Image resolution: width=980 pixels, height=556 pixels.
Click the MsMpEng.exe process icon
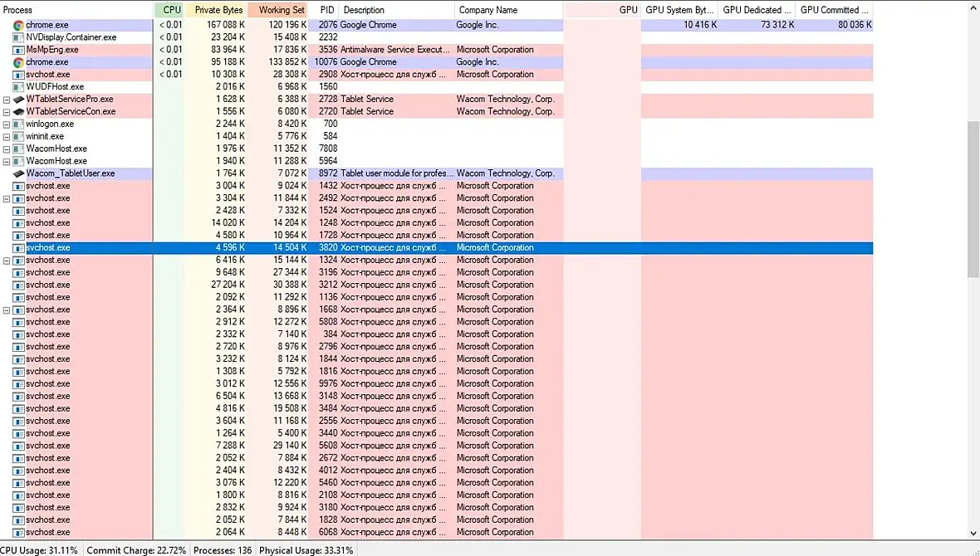click(19, 50)
